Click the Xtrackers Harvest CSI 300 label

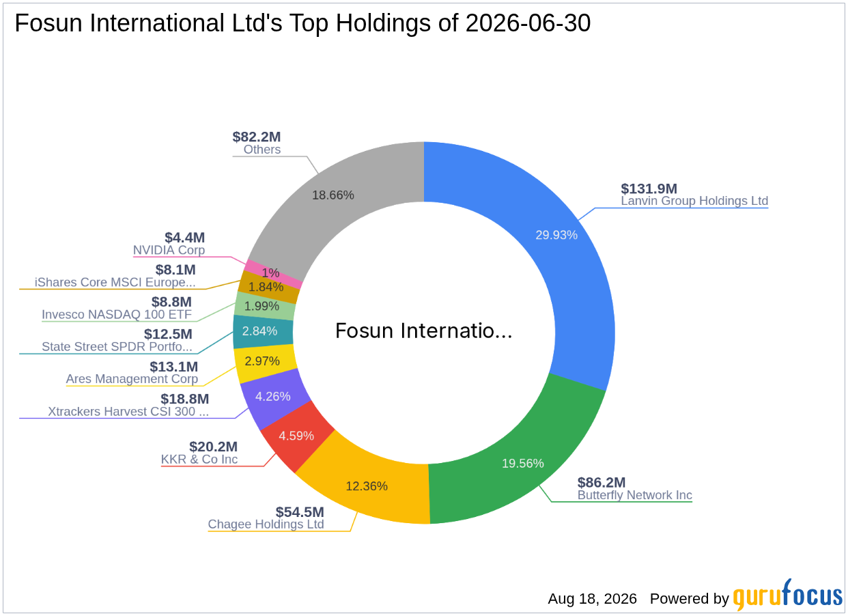pos(128,412)
